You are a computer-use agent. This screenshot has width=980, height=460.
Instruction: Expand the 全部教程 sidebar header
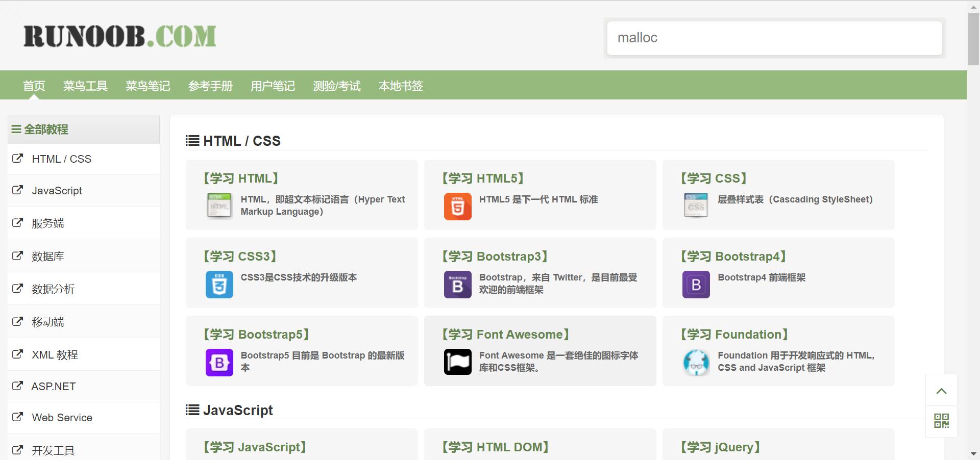(x=46, y=130)
